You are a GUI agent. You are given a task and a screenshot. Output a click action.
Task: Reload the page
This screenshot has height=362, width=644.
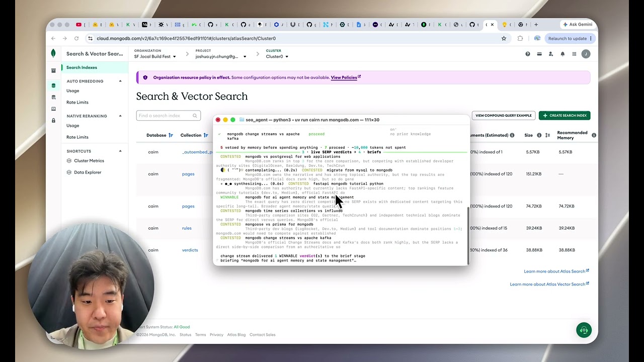click(76, 38)
